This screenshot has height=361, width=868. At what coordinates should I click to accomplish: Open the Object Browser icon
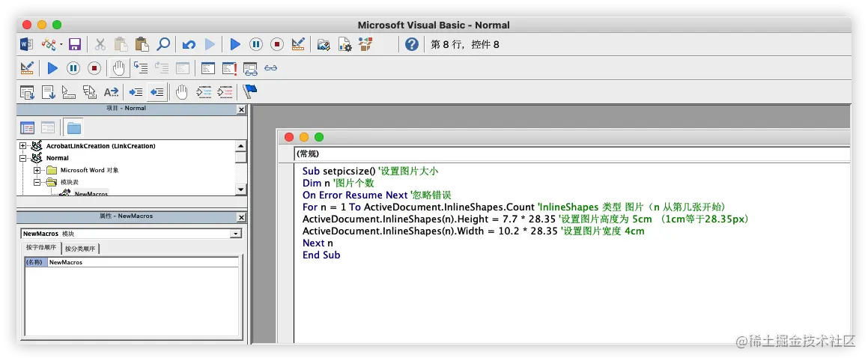click(365, 44)
